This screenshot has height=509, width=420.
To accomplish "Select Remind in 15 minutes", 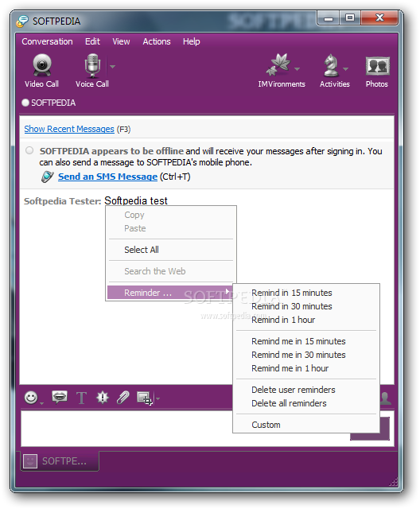I will click(306, 293).
